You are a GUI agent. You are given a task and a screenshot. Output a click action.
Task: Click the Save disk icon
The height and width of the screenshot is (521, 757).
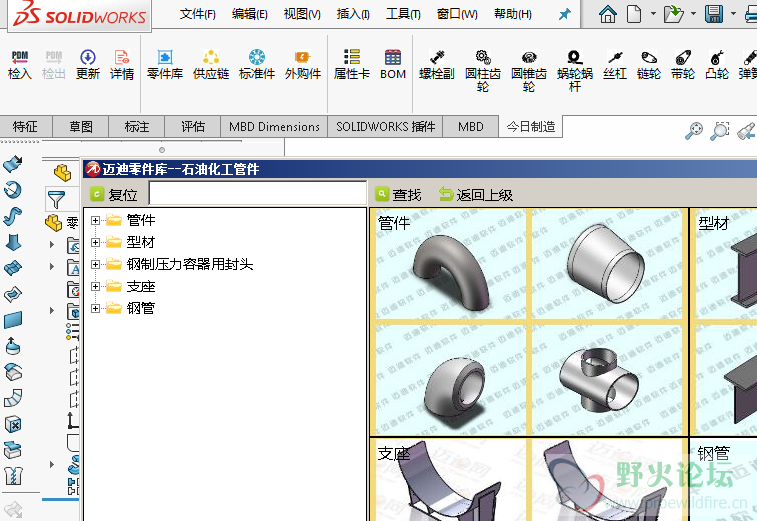coord(714,14)
